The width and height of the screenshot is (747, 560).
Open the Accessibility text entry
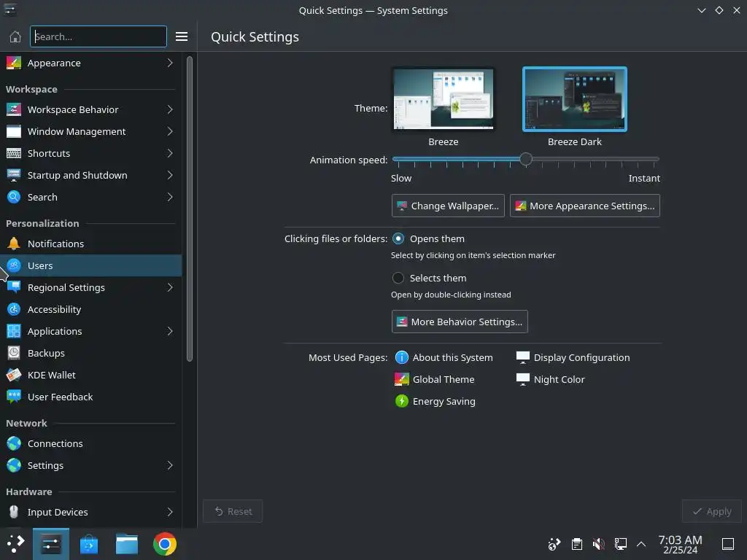(54, 309)
